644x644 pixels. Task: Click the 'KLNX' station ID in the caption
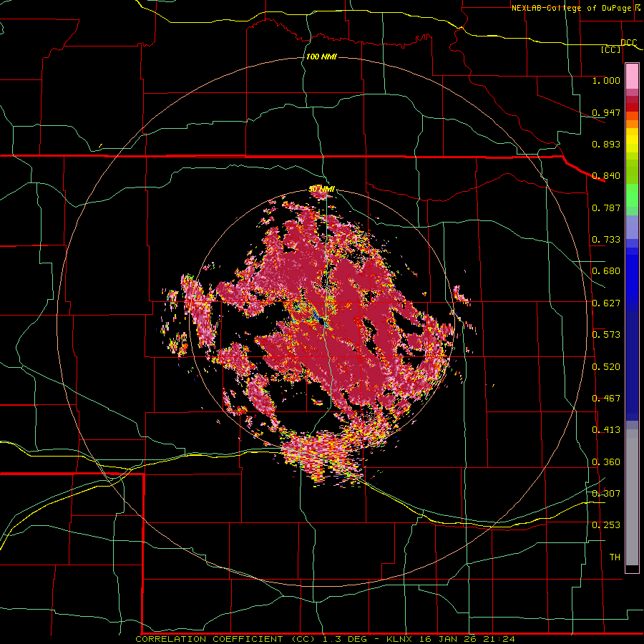click(401, 639)
